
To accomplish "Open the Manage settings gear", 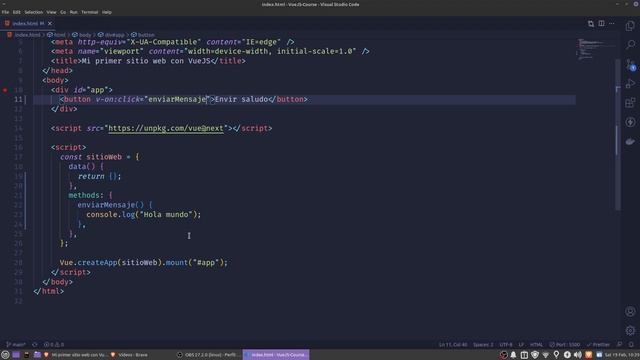I will click(x=630, y=331).
